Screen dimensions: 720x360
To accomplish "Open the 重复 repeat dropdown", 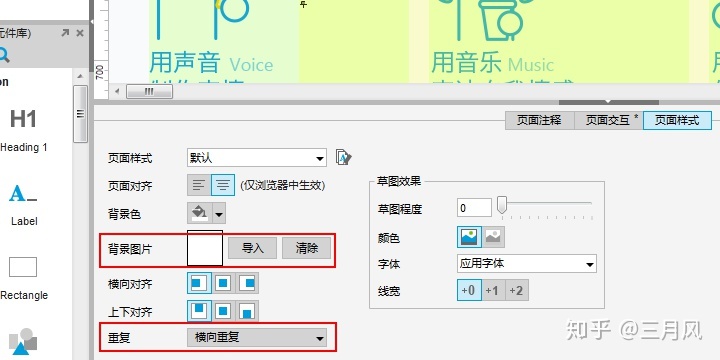I will click(257, 338).
